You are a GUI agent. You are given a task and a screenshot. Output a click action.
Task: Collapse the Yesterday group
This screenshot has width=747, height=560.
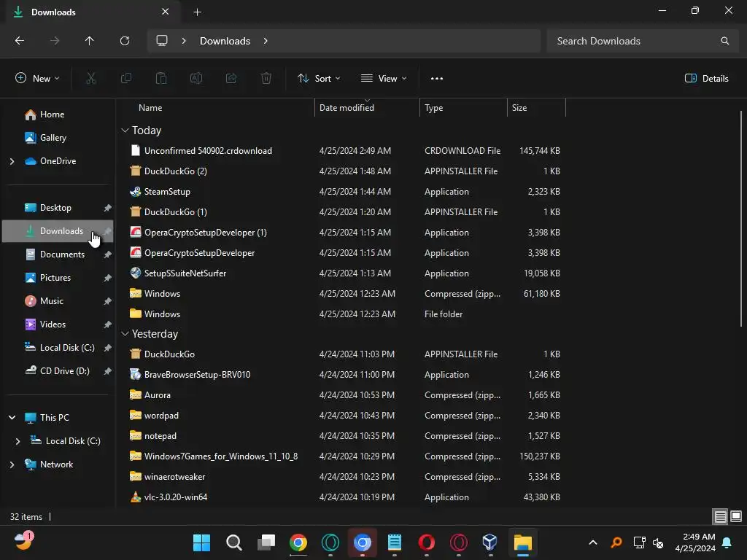point(125,334)
